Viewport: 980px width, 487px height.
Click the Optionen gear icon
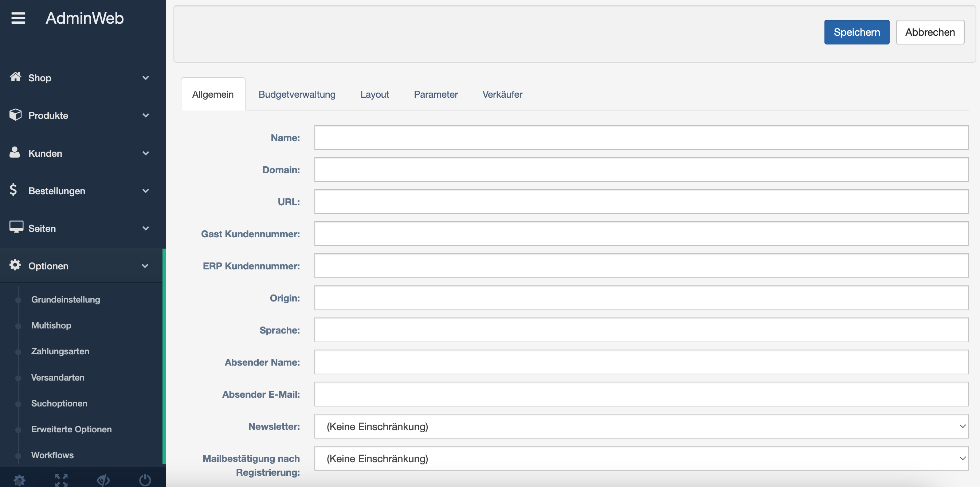15,265
